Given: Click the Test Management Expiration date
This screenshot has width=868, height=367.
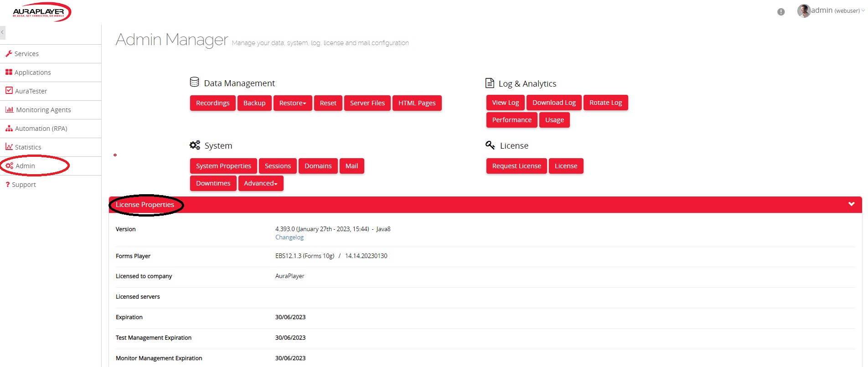Looking at the screenshot, I should point(290,338).
